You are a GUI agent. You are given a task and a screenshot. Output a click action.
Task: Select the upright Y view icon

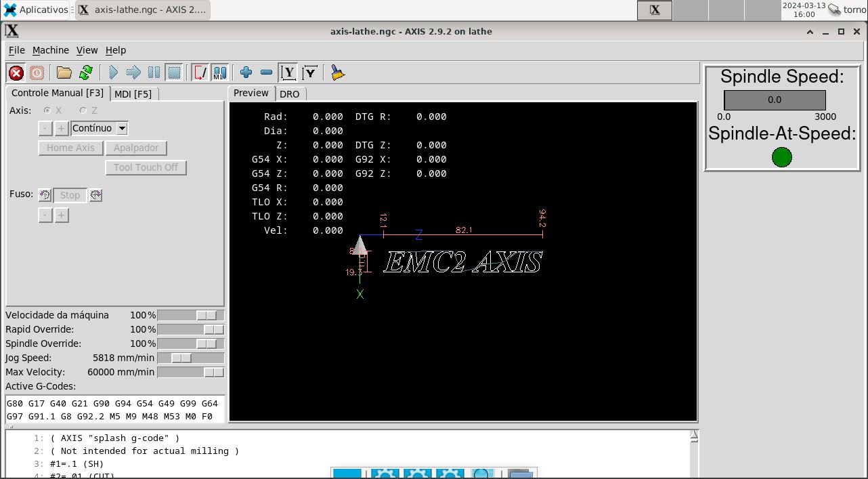click(x=289, y=72)
